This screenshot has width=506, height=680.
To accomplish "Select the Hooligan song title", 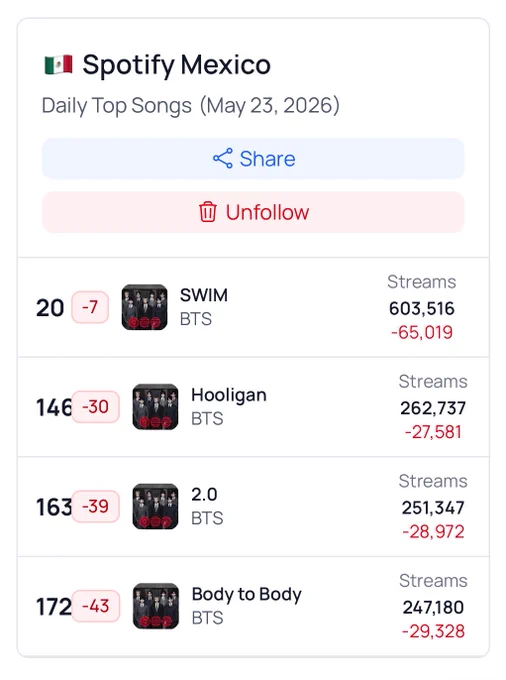I will [x=229, y=396].
